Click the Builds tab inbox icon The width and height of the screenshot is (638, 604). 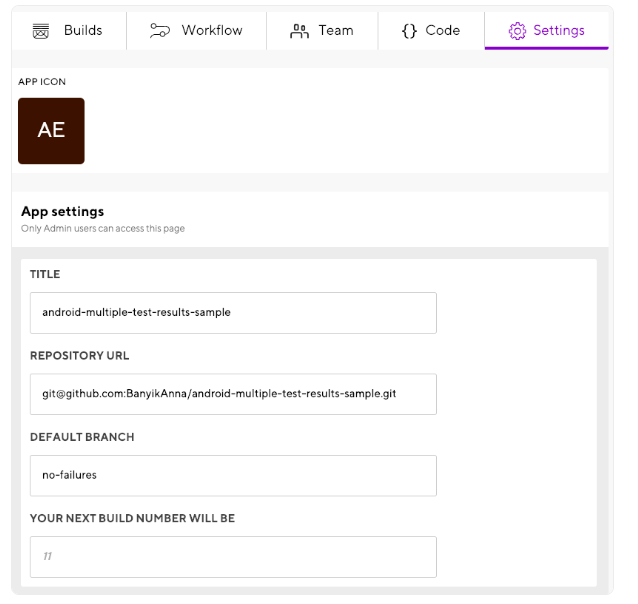click(41, 31)
